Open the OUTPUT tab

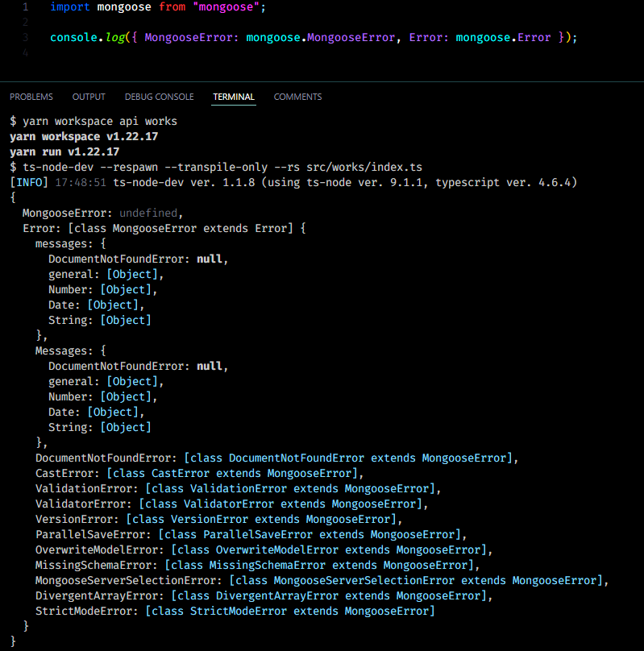click(x=89, y=97)
